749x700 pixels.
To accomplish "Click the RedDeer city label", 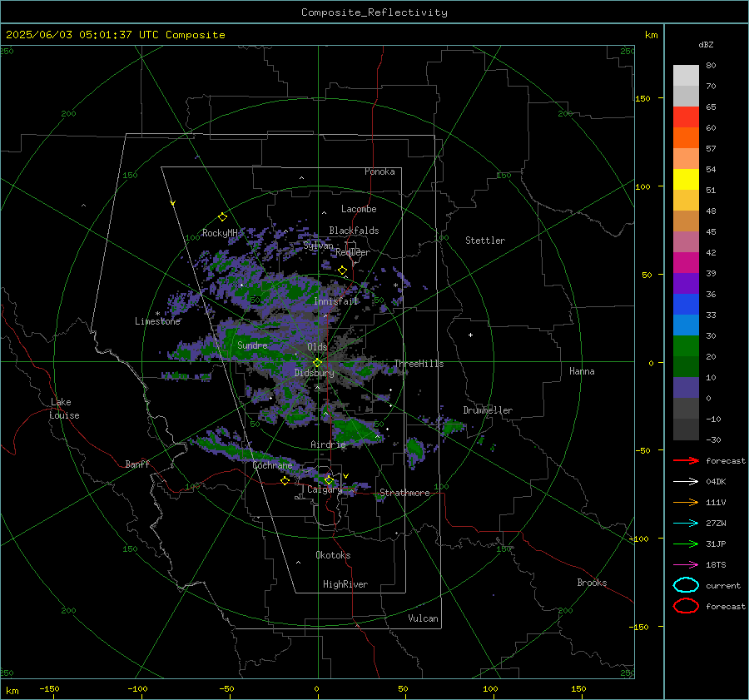I will (353, 252).
